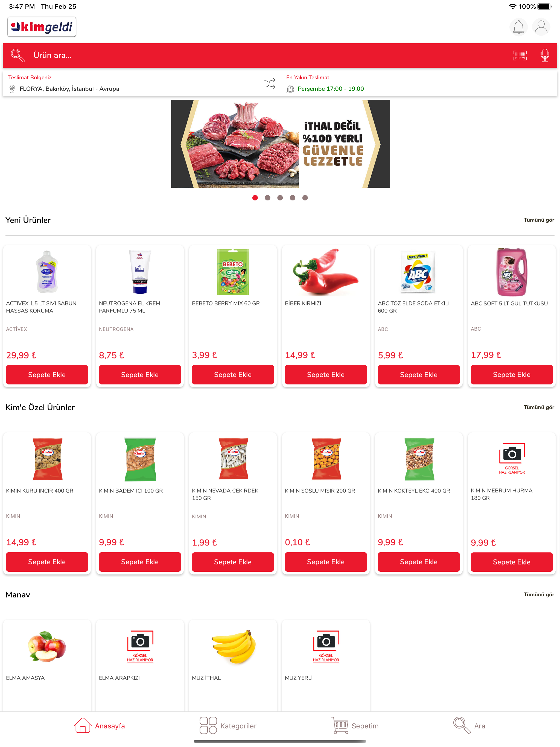Add BEBETO BERRY MIX to cart
Viewport: 560px width, 747px height.
233,375
